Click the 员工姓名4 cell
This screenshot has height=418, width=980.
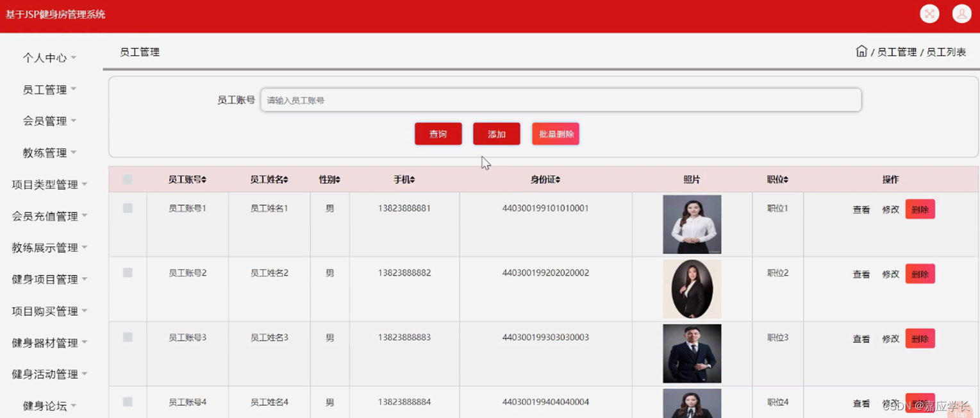[x=269, y=402]
